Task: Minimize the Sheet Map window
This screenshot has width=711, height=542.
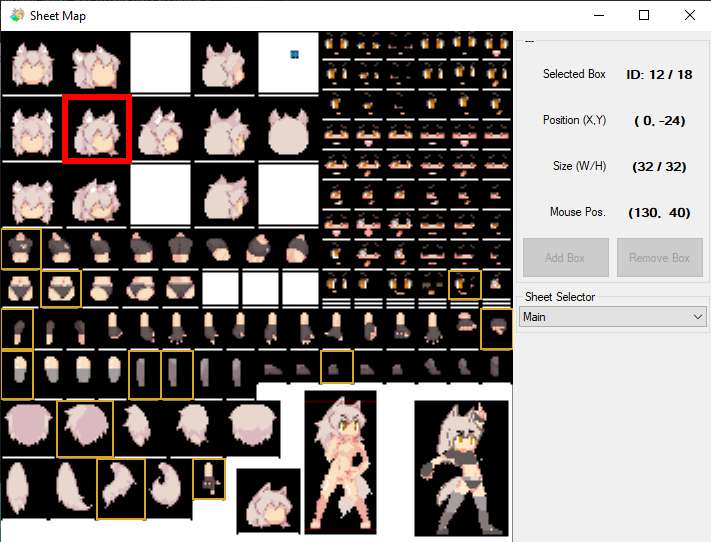Action: [599, 15]
